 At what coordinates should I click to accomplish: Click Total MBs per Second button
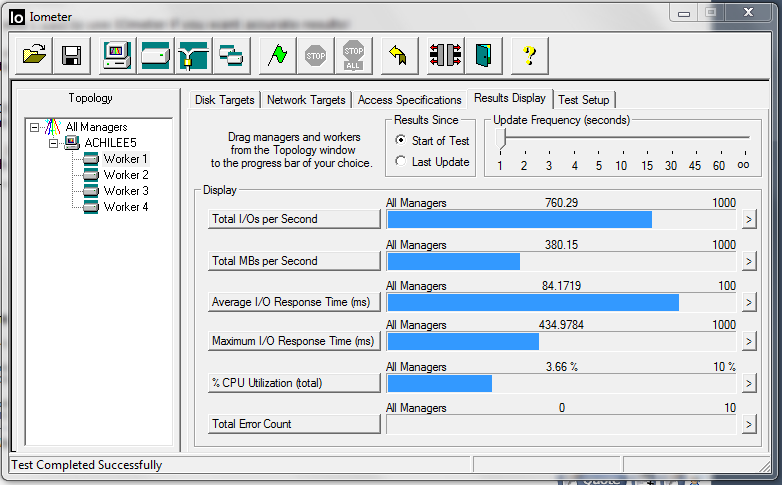[294, 261]
